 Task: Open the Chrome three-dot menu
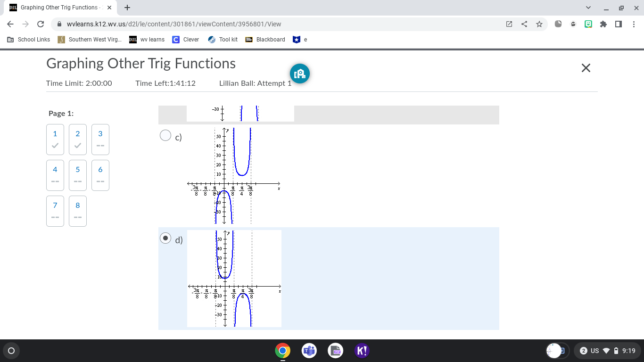[x=634, y=24]
